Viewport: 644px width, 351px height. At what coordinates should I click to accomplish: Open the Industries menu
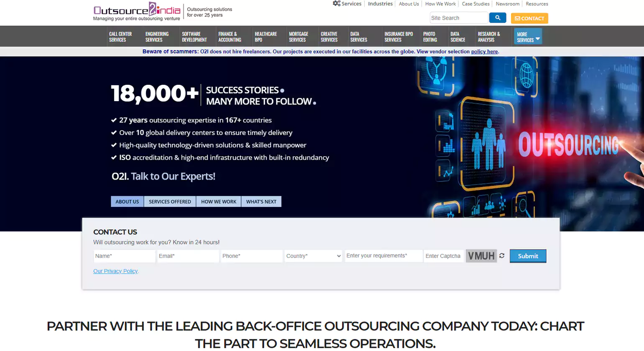(380, 3)
